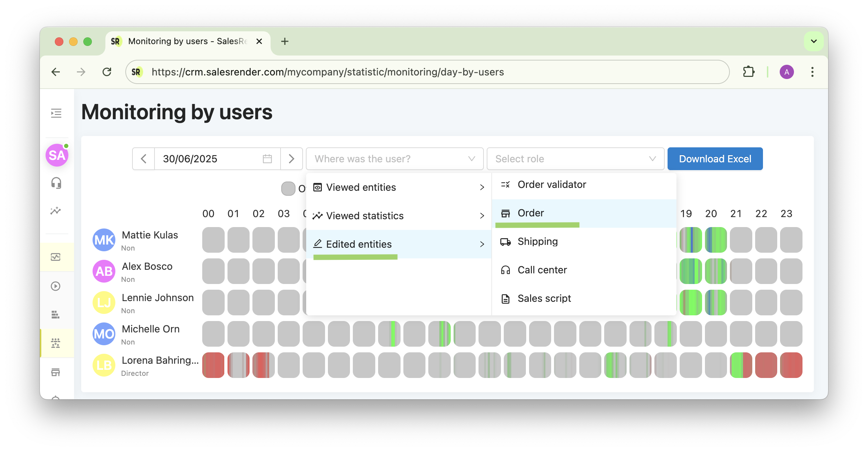Click Download Excel button
Screen dimensions: 868x452
[715, 159]
